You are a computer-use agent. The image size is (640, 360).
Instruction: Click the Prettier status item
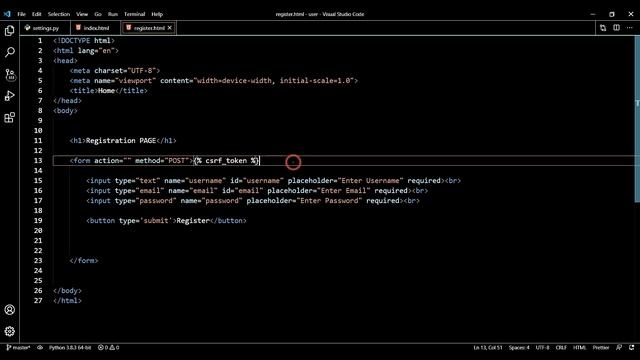(601, 348)
